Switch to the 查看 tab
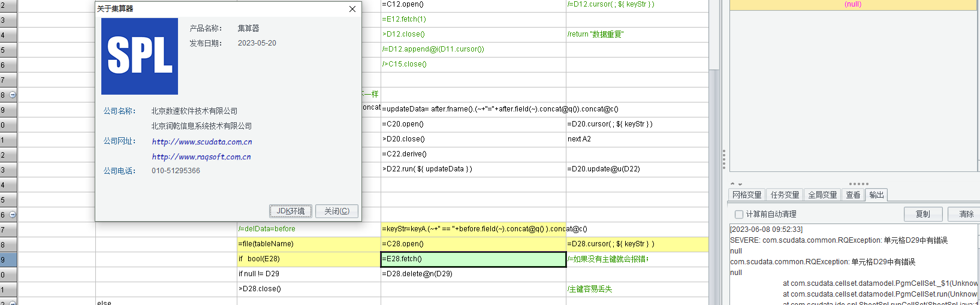Screen dimensions: 980x305 (x=853, y=195)
